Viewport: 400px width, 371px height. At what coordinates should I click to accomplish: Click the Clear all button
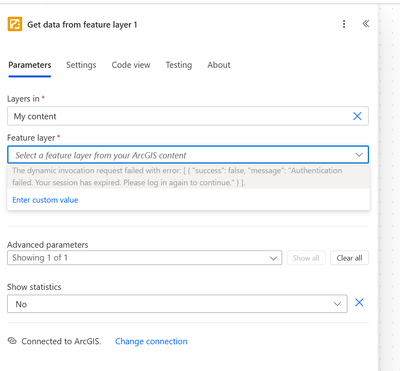click(349, 258)
